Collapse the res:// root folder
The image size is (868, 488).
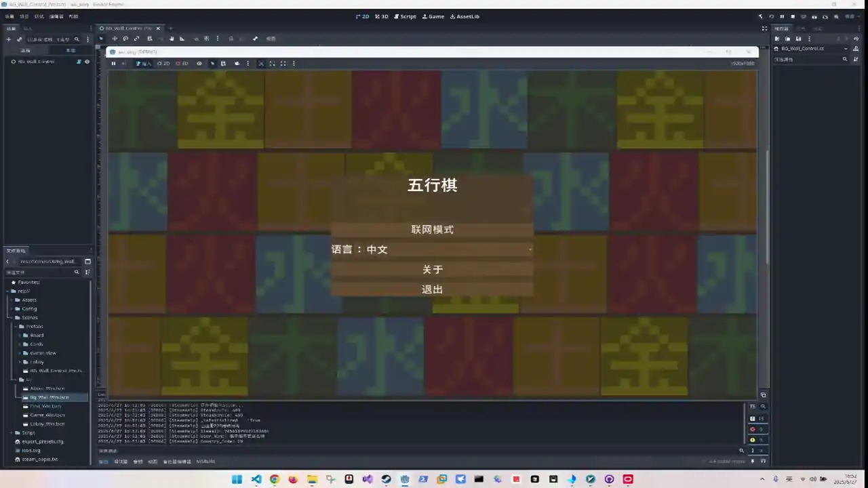click(x=7, y=291)
